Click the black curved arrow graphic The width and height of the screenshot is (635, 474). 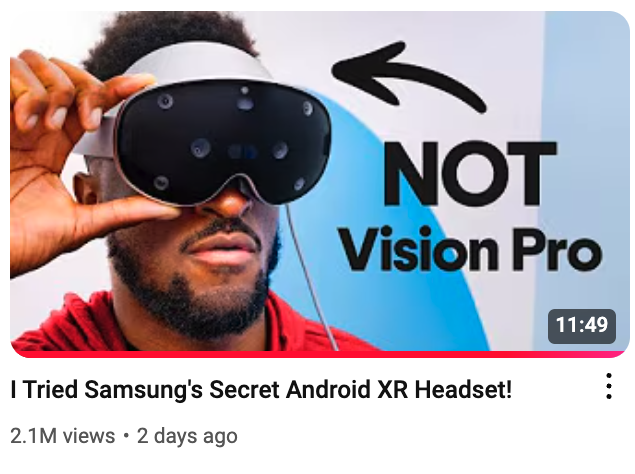pos(409,77)
